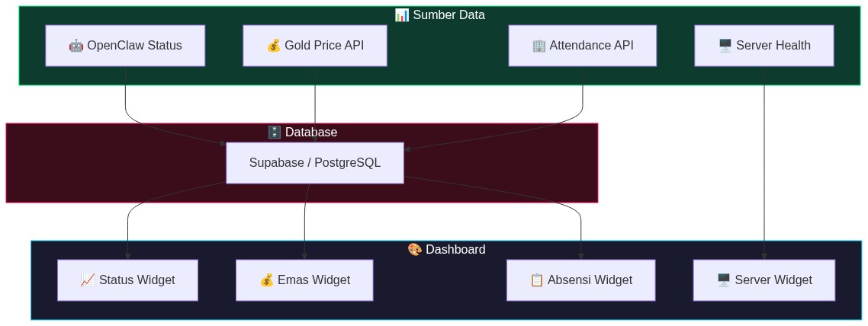This screenshot has height=326, width=868.
Task: Select the Supabase / PostgreSQL node
Action: pos(314,163)
